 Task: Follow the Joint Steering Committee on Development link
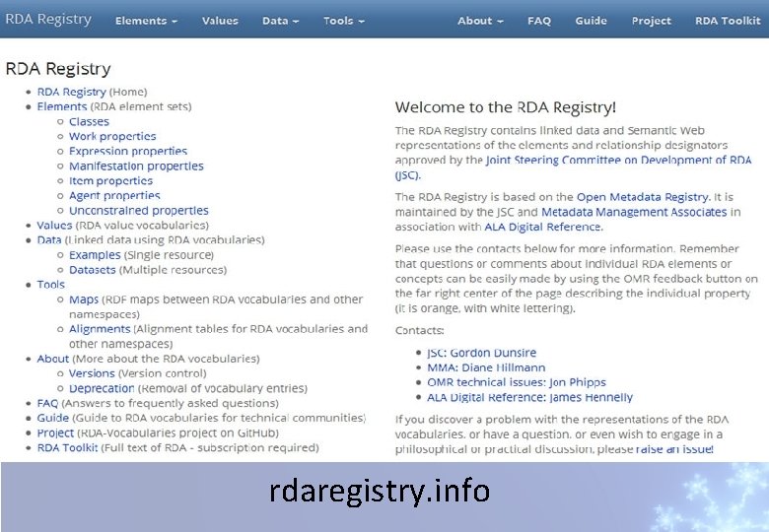point(618,161)
